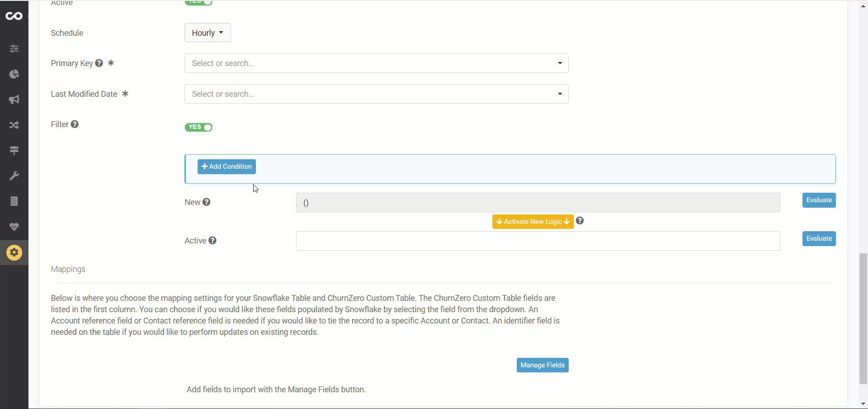Click the scrollbar down arrow
The image size is (868, 409).
point(863,404)
